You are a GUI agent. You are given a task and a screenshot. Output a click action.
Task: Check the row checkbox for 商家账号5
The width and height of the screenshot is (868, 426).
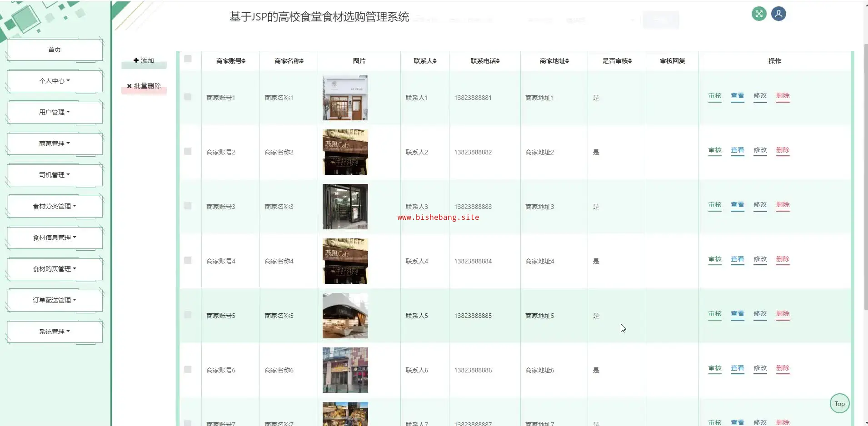coord(188,315)
